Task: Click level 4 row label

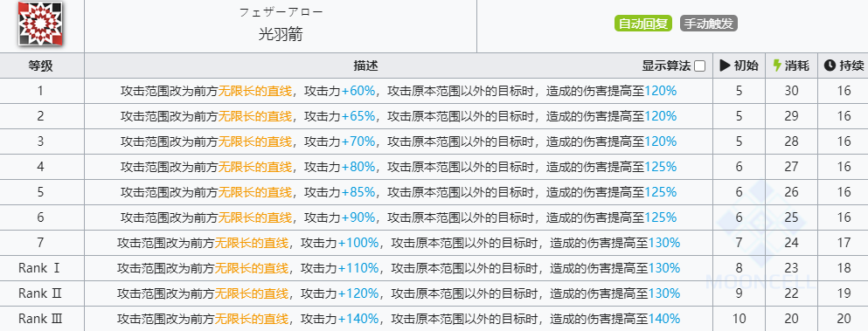Action: click(40, 167)
